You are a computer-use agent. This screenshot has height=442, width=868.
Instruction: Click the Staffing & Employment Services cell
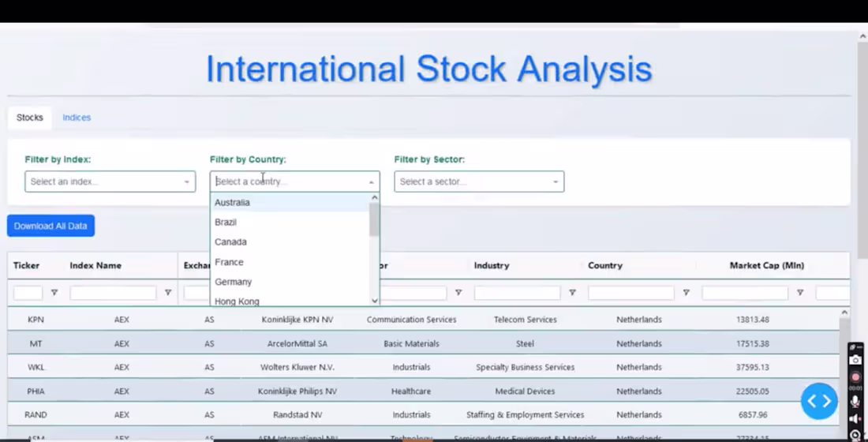click(x=526, y=415)
